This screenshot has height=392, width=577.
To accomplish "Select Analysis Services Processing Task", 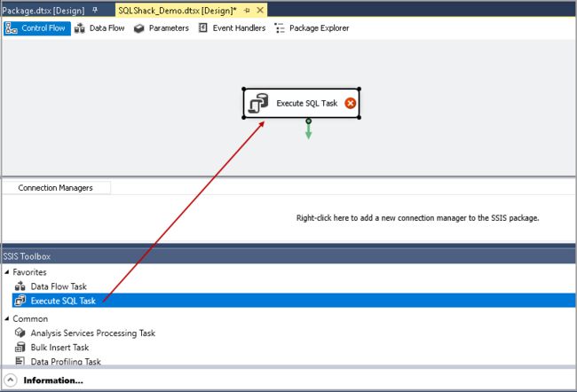I will [92, 333].
